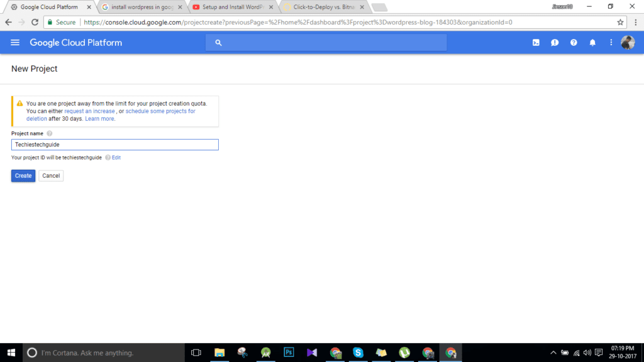Viewport: 644px width, 362px height.
Task: Open the Help question mark icon in header
Action: 574,43
